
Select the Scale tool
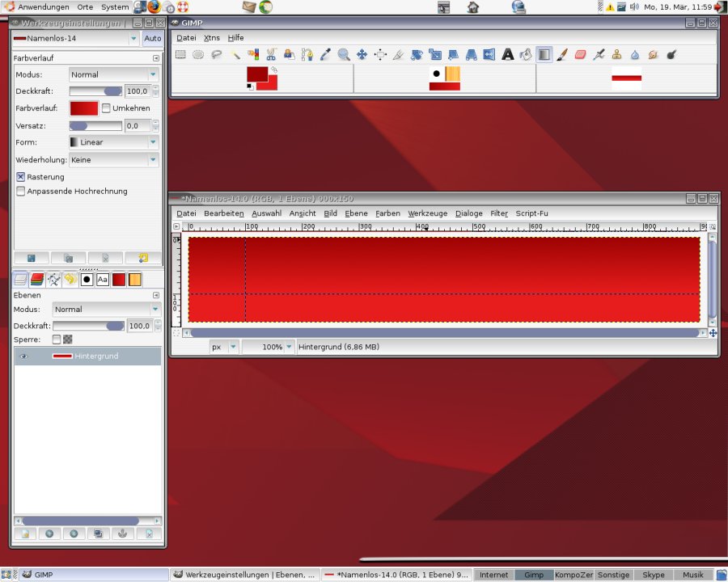(435, 55)
